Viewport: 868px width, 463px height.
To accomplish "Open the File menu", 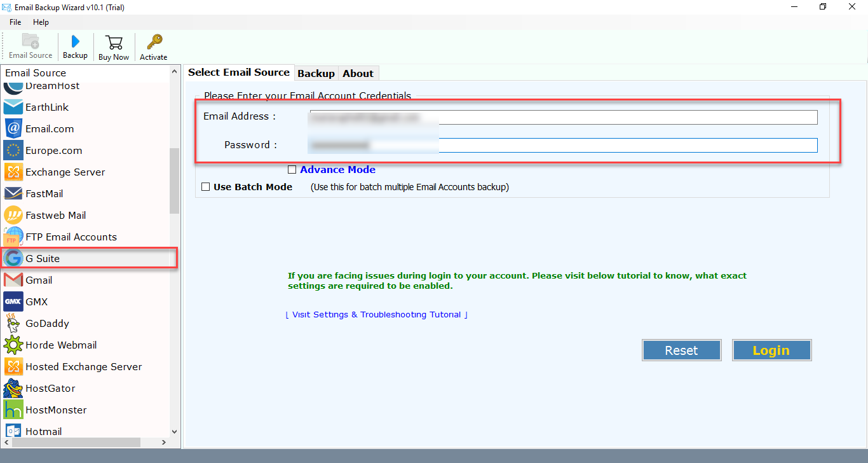I will coord(15,22).
